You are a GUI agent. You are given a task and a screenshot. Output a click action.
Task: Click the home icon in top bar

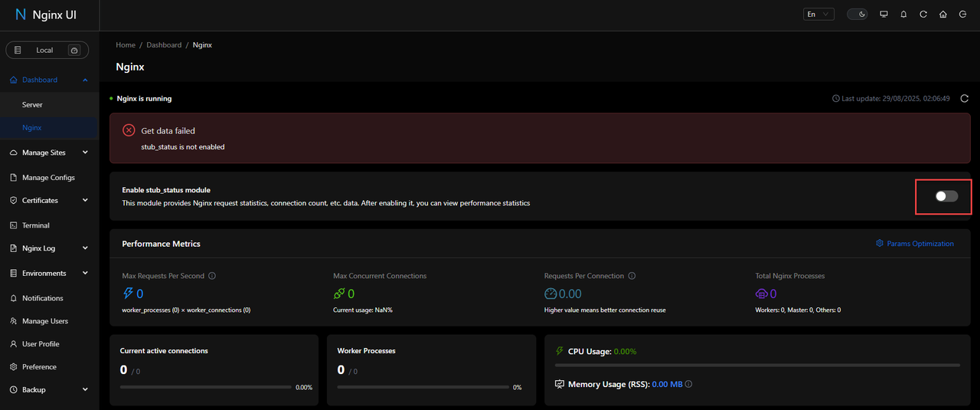coord(943,15)
